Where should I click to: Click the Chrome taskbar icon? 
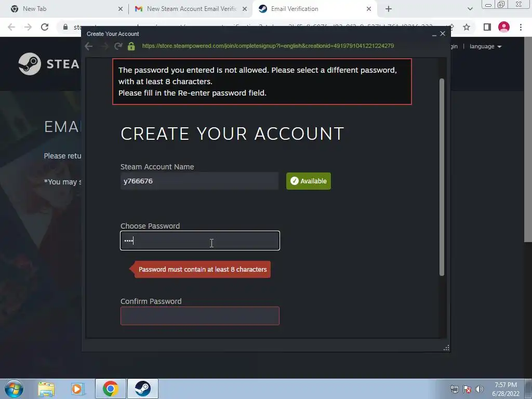pyautogui.click(x=111, y=389)
